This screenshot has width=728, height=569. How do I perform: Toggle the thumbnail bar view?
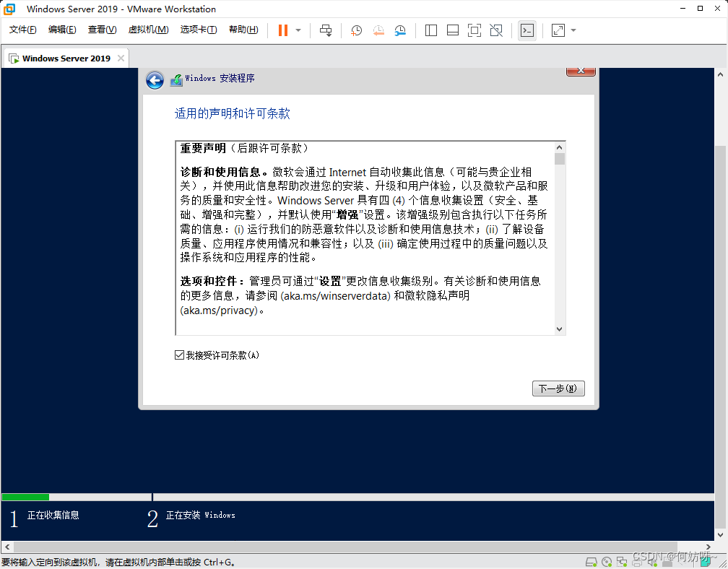[x=453, y=30]
